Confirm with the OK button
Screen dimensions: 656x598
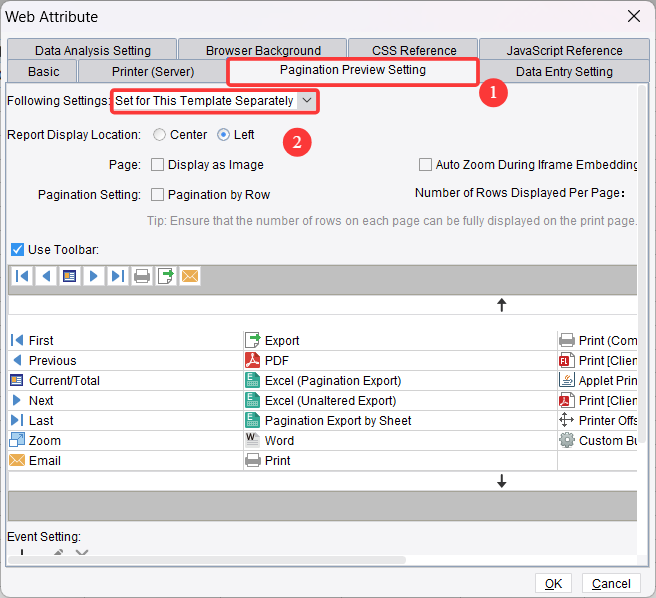[553, 583]
